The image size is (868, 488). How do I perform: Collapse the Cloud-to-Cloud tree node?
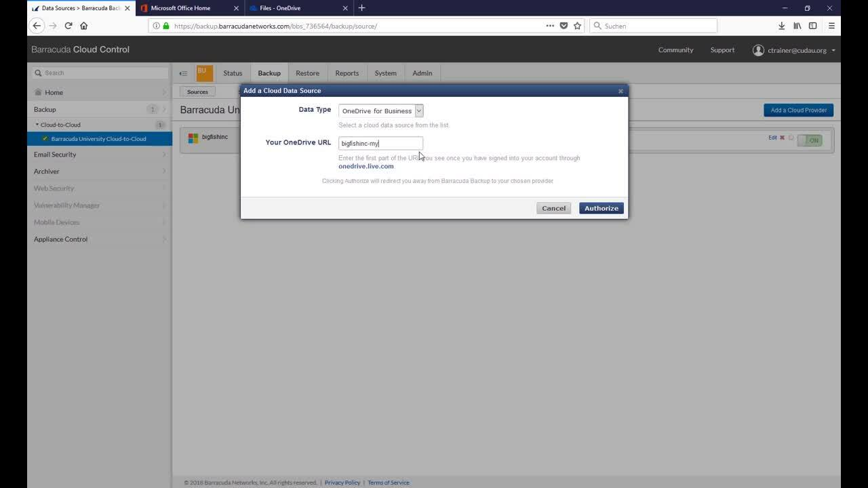tap(37, 125)
